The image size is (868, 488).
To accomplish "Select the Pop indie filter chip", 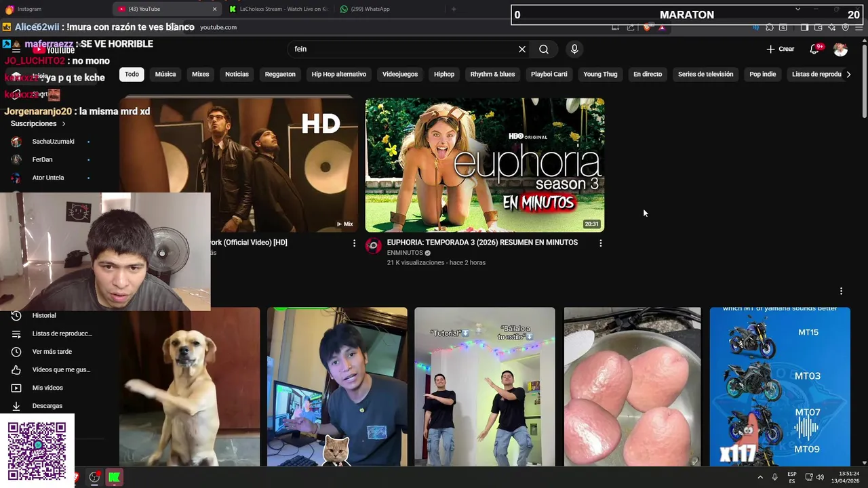I will click(763, 74).
